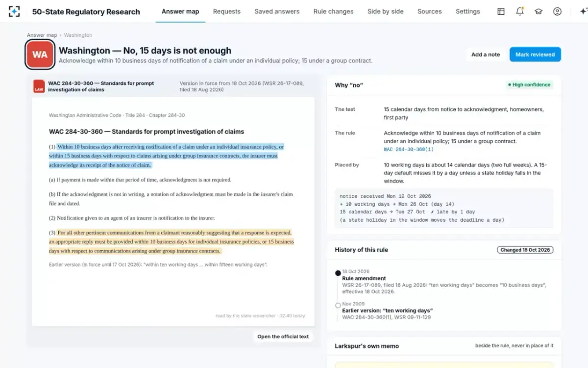Open the user account profile icon
Viewport: 588px width, 368px height.
pyautogui.click(x=557, y=11)
